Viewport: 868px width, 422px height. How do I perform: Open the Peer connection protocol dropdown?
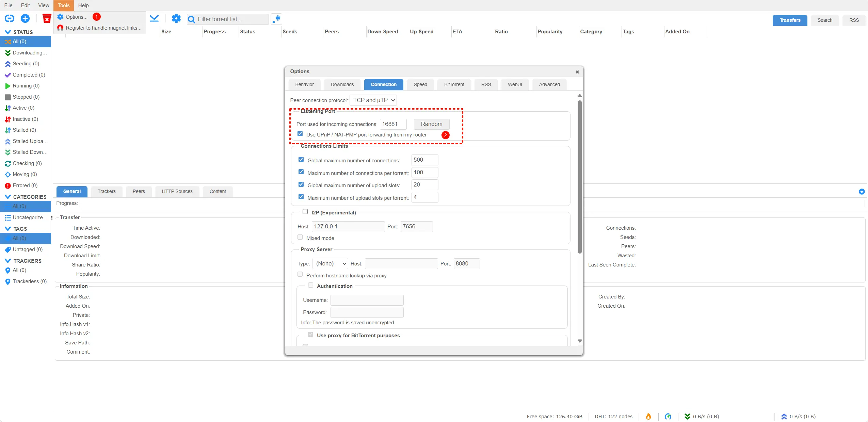(373, 100)
